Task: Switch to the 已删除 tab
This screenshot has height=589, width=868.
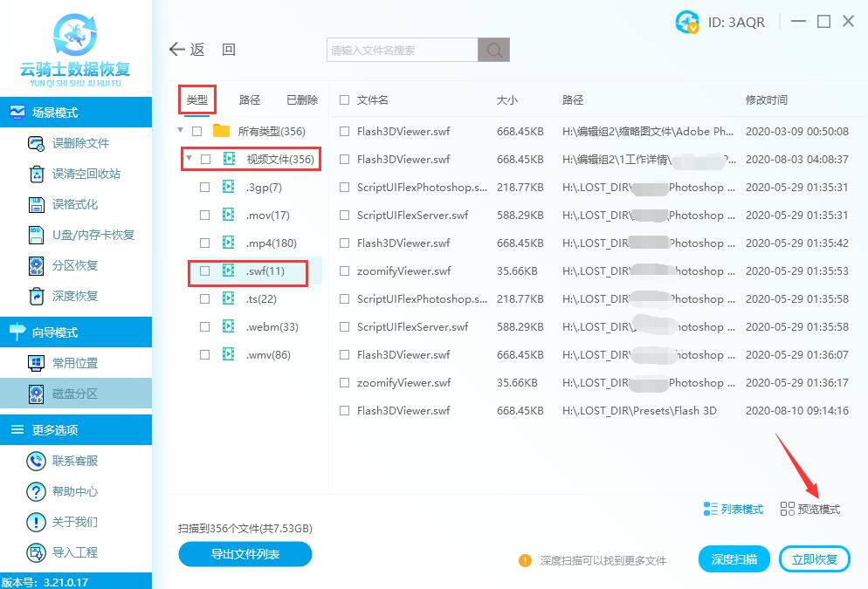Action: (x=302, y=100)
